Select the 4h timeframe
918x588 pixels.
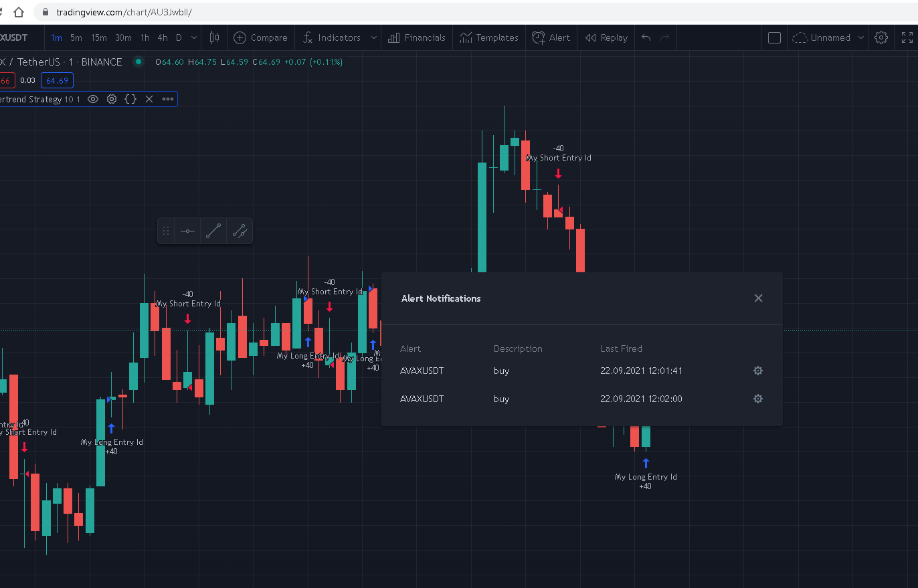[163, 38]
